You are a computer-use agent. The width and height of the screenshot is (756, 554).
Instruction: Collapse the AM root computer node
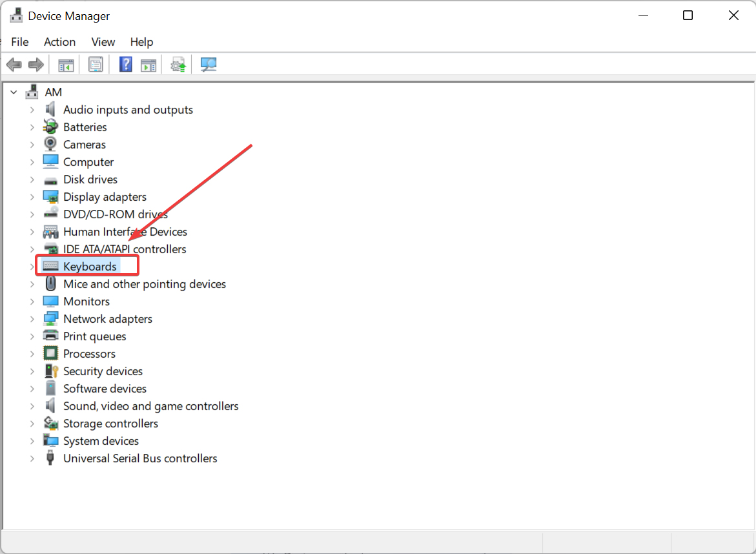point(14,92)
